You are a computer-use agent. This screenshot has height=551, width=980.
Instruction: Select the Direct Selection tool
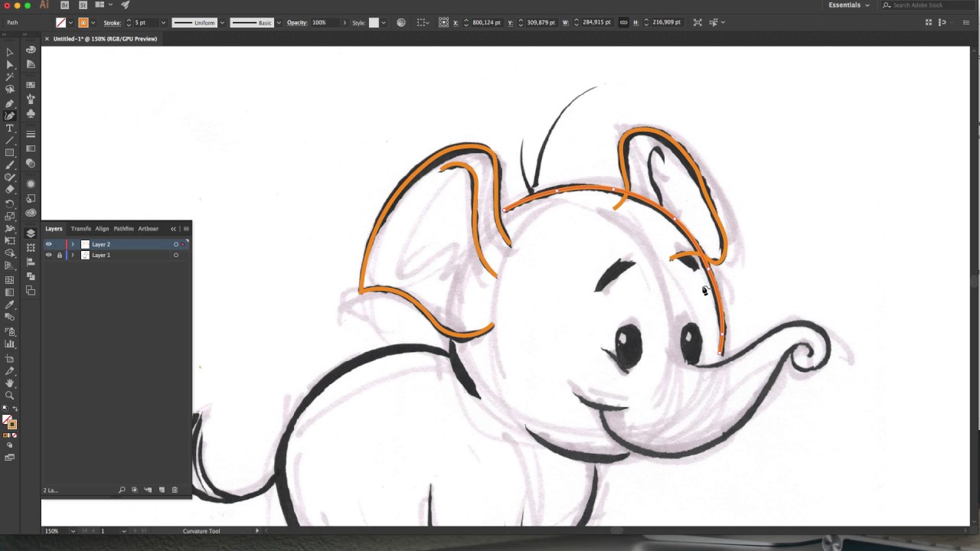[9, 65]
